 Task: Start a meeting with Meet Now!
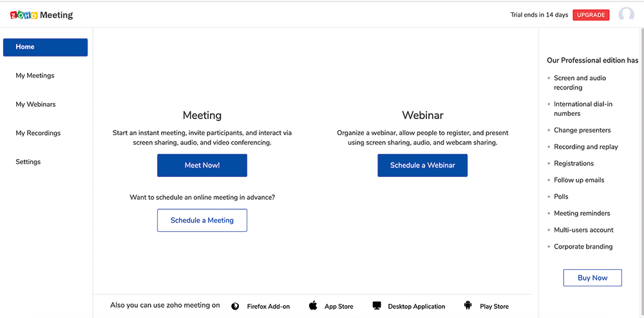click(x=202, y=165)
